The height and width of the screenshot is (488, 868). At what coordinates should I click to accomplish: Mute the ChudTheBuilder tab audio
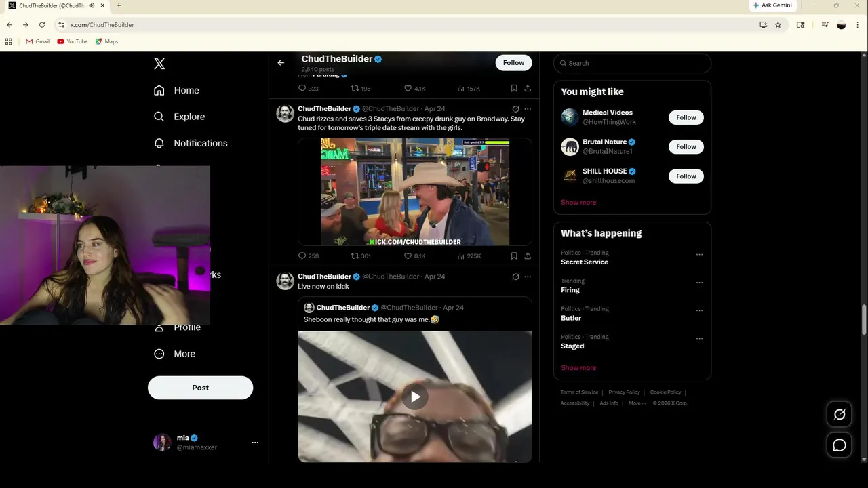pyautogui.click(x=92, y=5)
